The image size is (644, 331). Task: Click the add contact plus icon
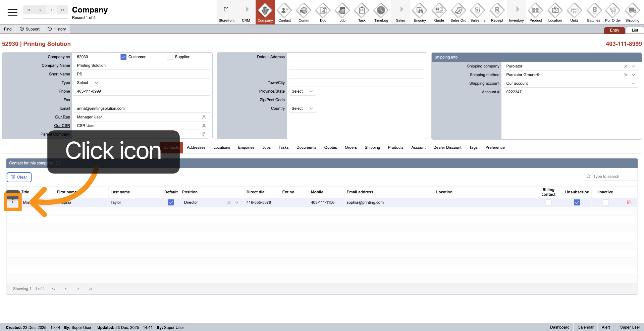(58, 163)
